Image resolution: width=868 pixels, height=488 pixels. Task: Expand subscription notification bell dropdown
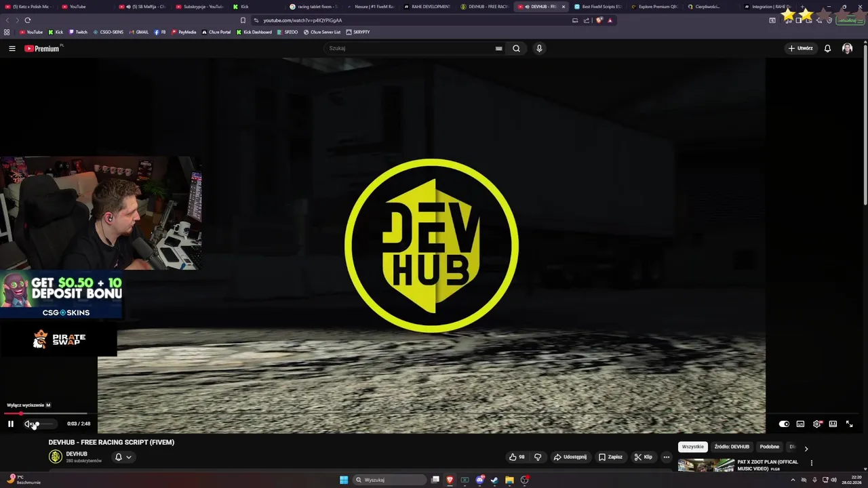123,457
